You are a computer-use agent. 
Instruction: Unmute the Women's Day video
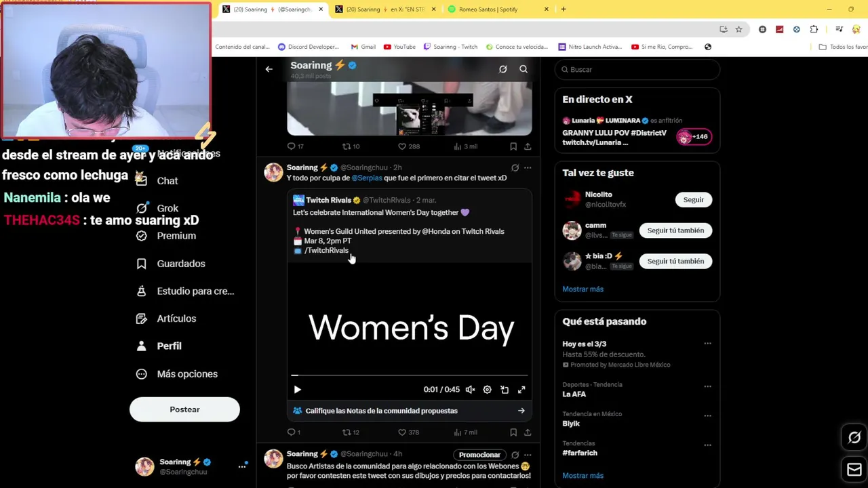(470, 390)
